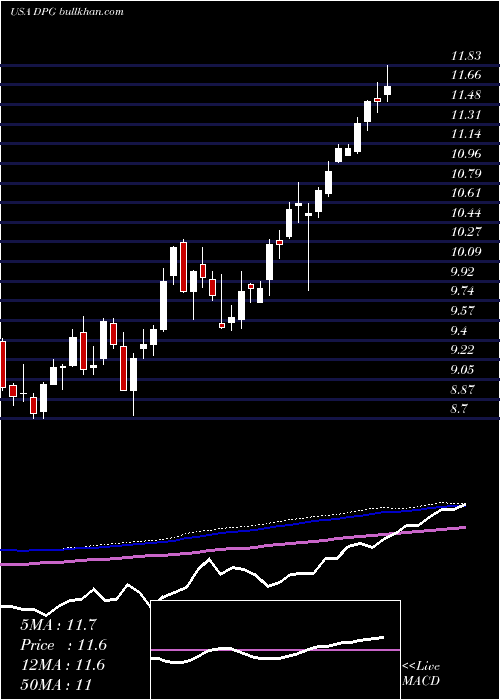Select the 11.31 price axis label
Screen dimensions: 500x700
pos(466,115)
